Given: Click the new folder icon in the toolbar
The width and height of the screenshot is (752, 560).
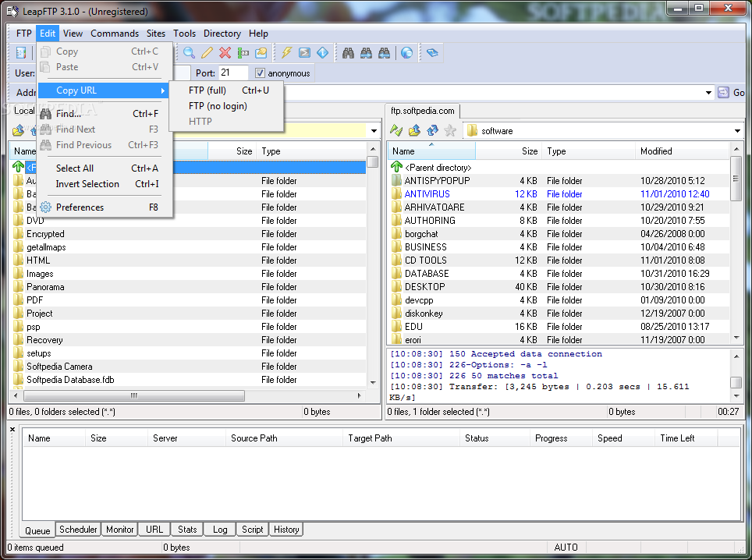Looking at the screenshot, I should tap(261, 53).
